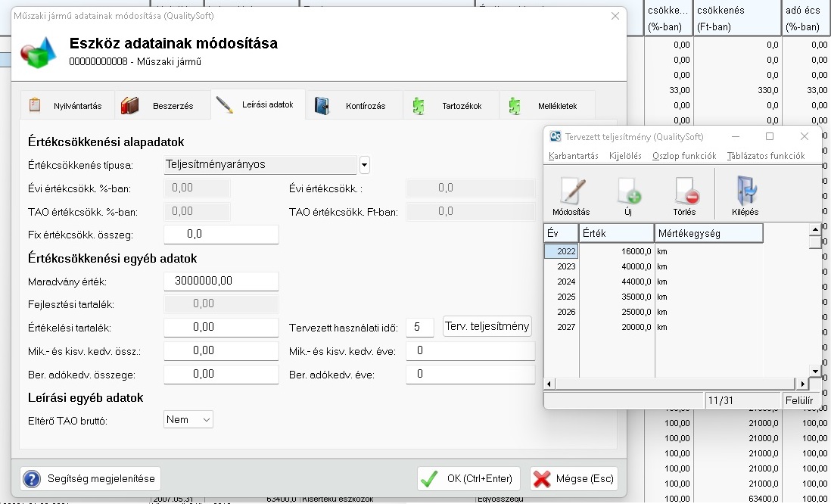Open the Eltérő TAO bruttó dropdown
831x504 pixels.
click(x=188, y=419)
